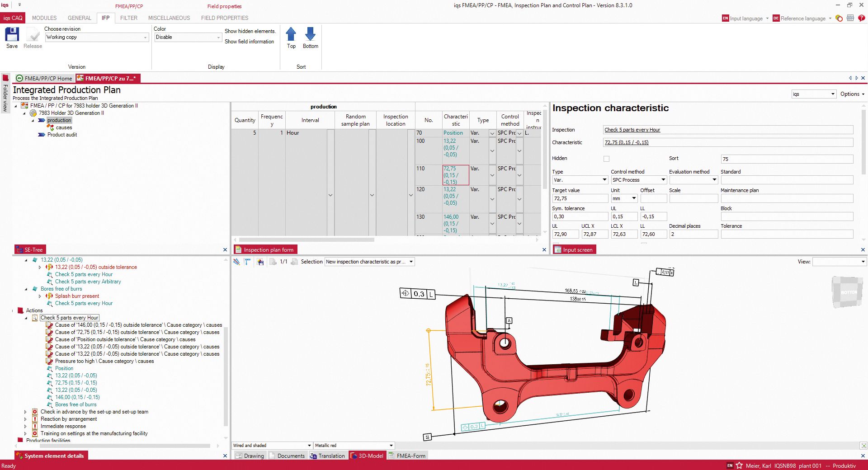
Task: Click the Save icon in the Version group
Action: [11, 36]
